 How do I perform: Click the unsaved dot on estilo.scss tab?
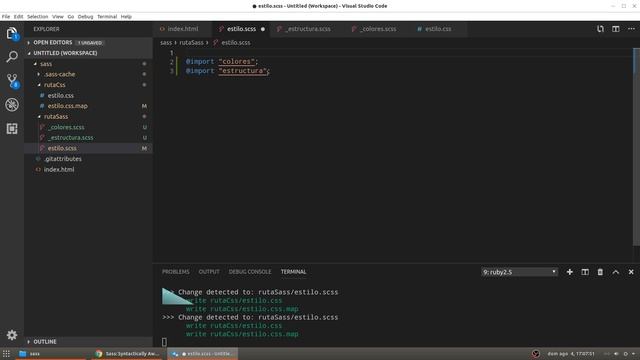click(x=262, y=29)
